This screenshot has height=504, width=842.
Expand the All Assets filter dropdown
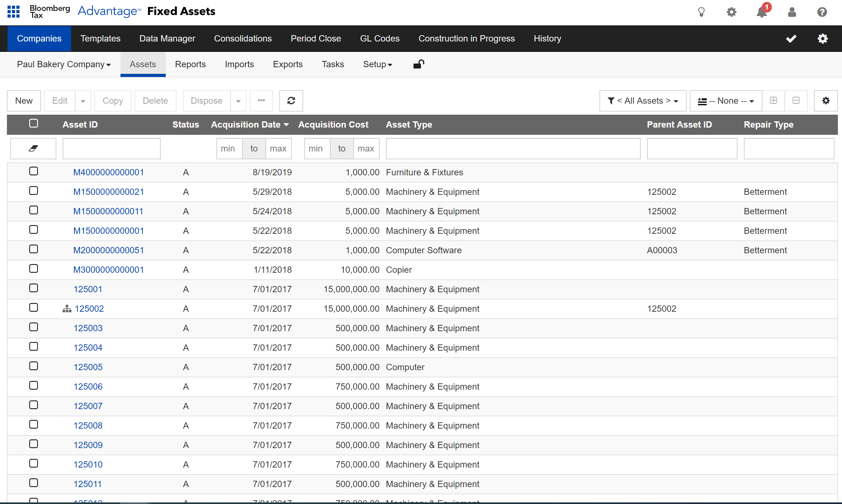click(643, 101)
